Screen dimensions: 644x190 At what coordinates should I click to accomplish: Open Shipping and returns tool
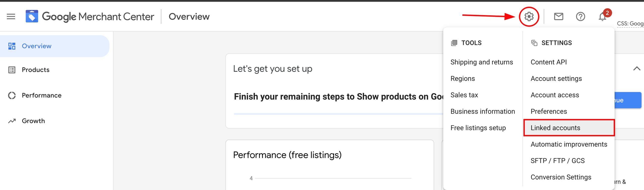481,62
